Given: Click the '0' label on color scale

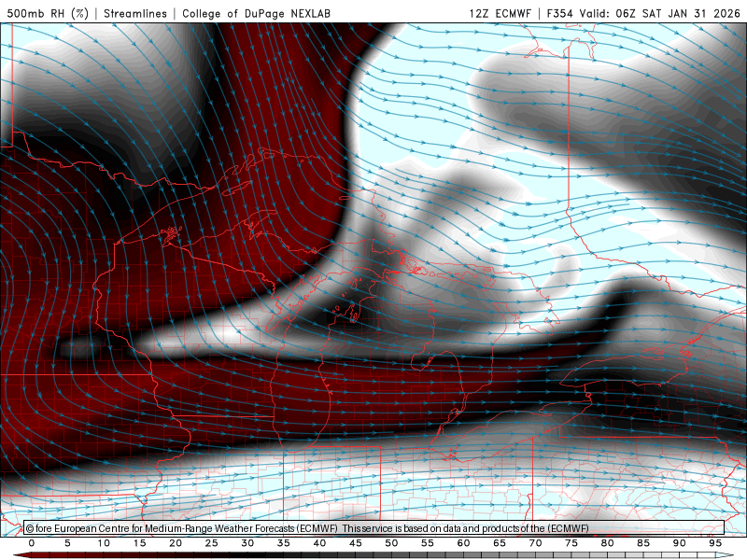Looking at the screenshot, I should (32, 543).
